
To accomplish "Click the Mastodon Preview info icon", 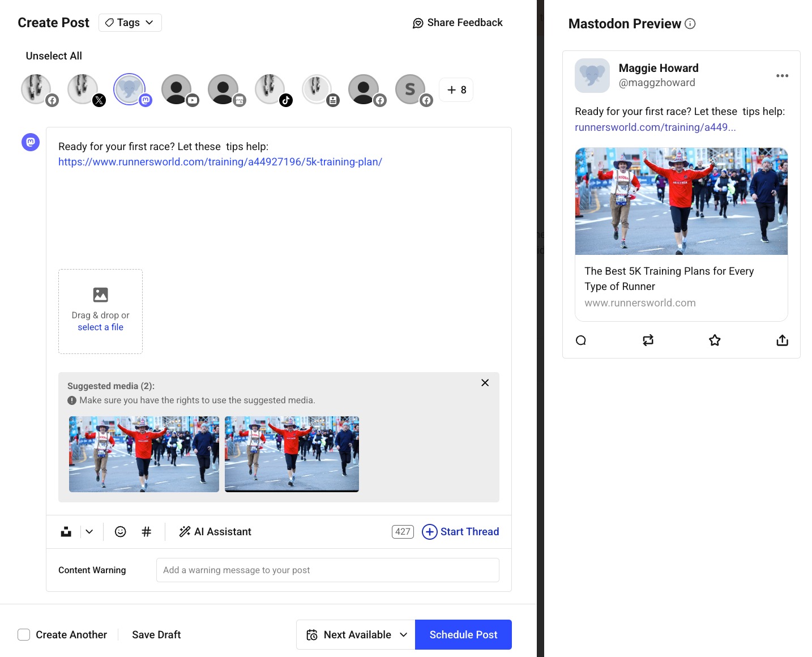I will click(690, 24).
